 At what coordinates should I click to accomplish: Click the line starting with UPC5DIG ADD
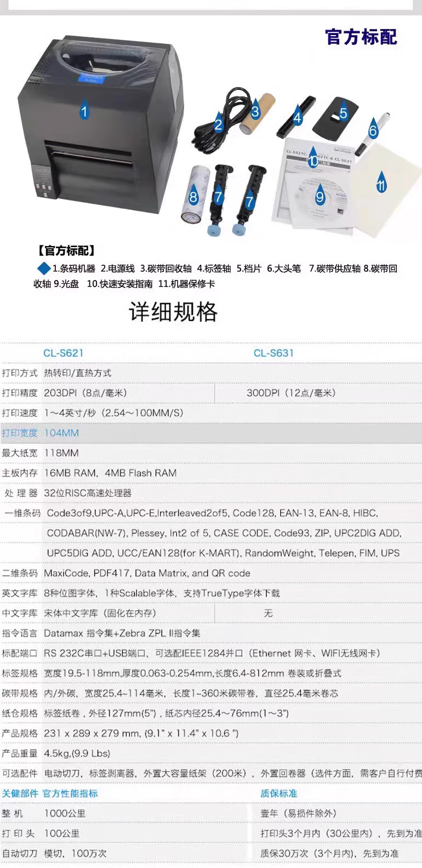coord(223,553)
